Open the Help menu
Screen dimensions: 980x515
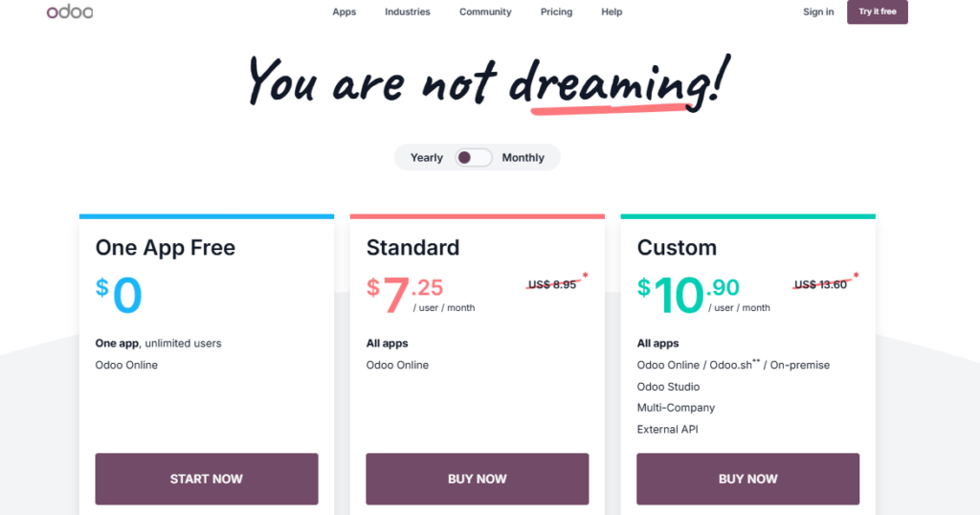[x=612, y=12]
